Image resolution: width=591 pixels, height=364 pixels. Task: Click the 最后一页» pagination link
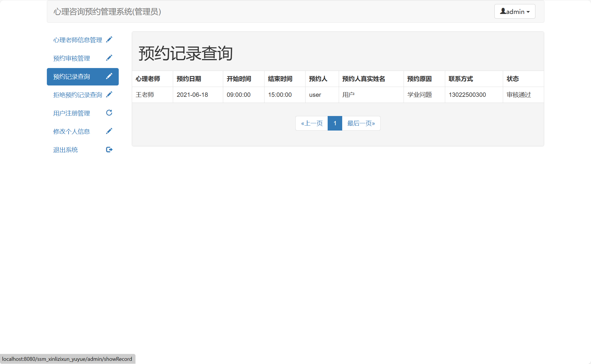tap(361, 123)
